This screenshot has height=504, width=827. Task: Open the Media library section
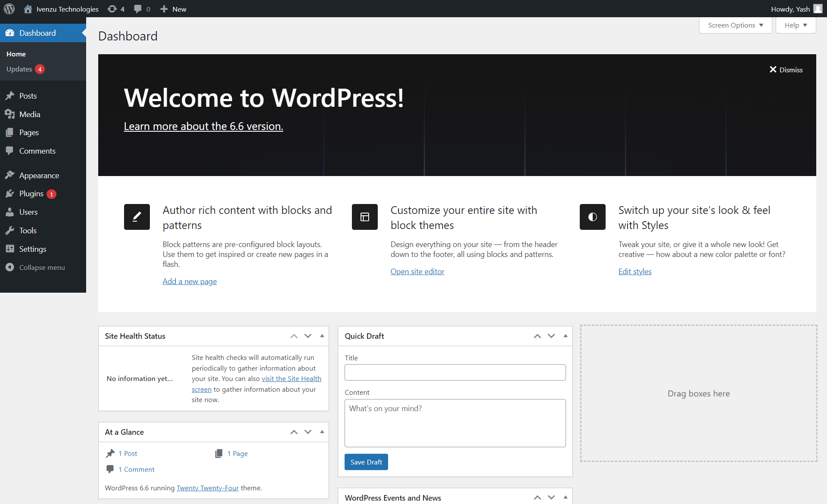30,113
